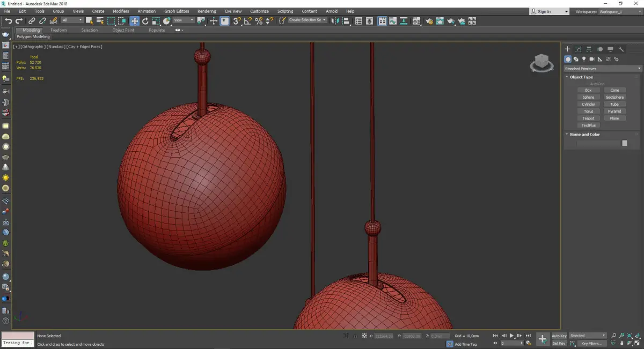Open Select by Name list icon
The width and height of the screenshot is (644, 349).
(x=100, y=21)
